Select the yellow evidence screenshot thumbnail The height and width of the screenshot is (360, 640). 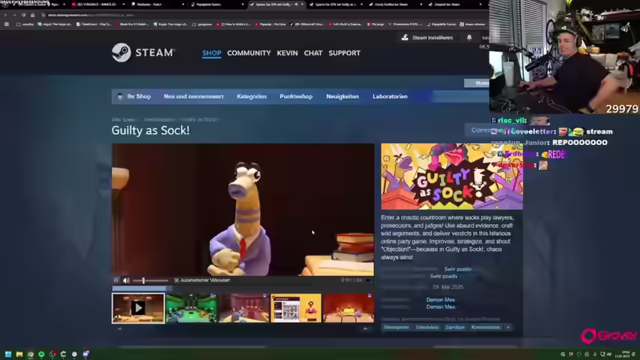(296, 308)
